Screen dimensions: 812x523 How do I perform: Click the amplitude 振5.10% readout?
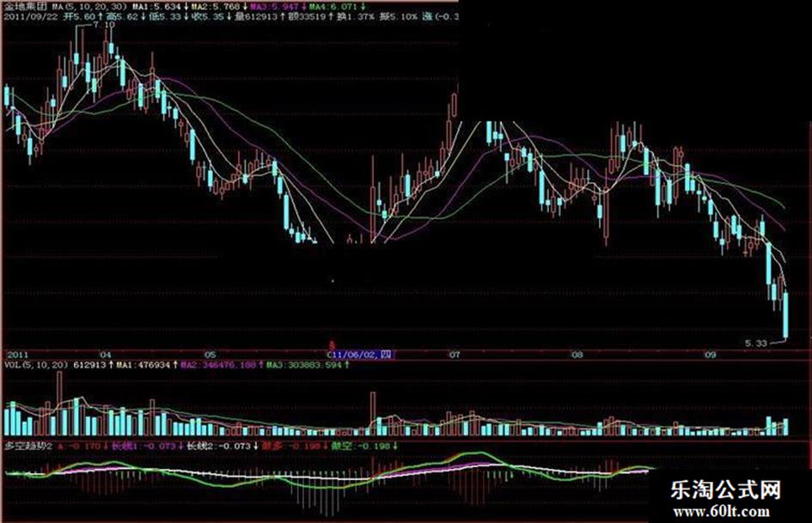tap(398, 16)
